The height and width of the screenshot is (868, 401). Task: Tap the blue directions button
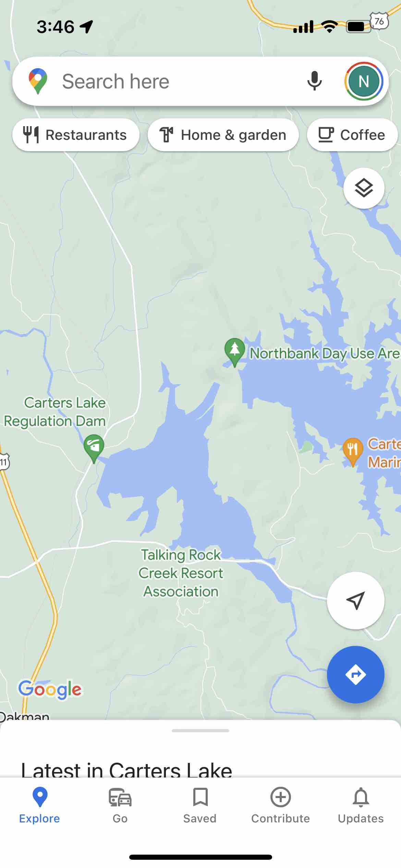[x=355, y=674]
